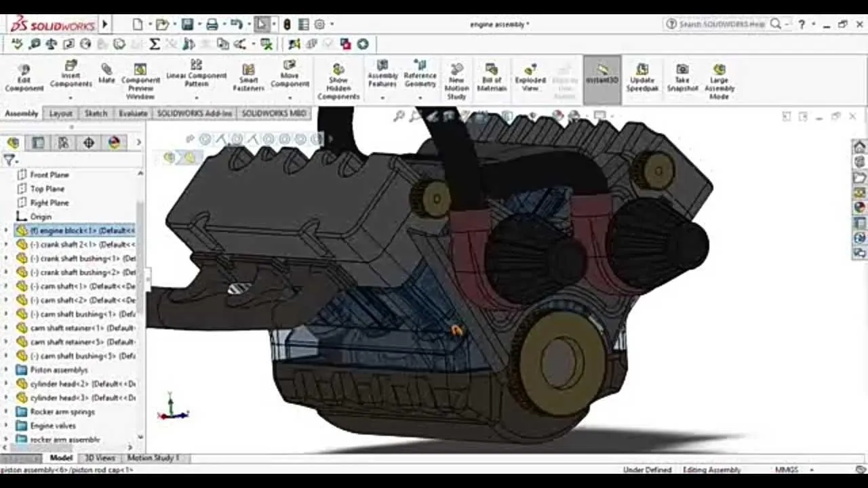The image size is (868, 488).
Task: Switch to the Model bottom tab
Action: click(x=61, y=458)
